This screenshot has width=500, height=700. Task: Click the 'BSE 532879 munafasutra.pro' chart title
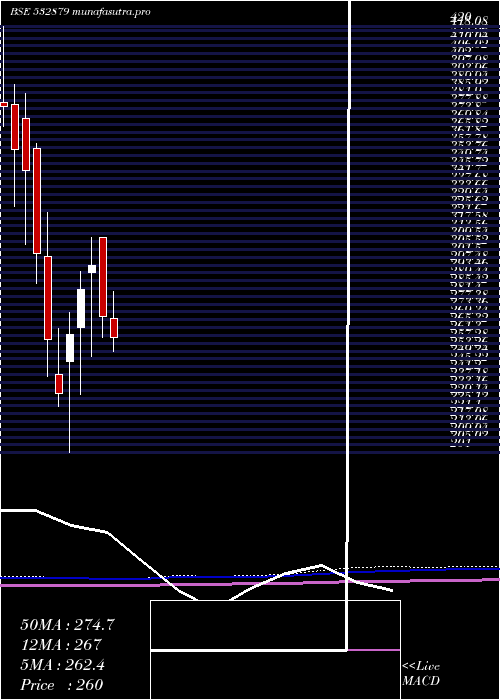pos(80,12)
